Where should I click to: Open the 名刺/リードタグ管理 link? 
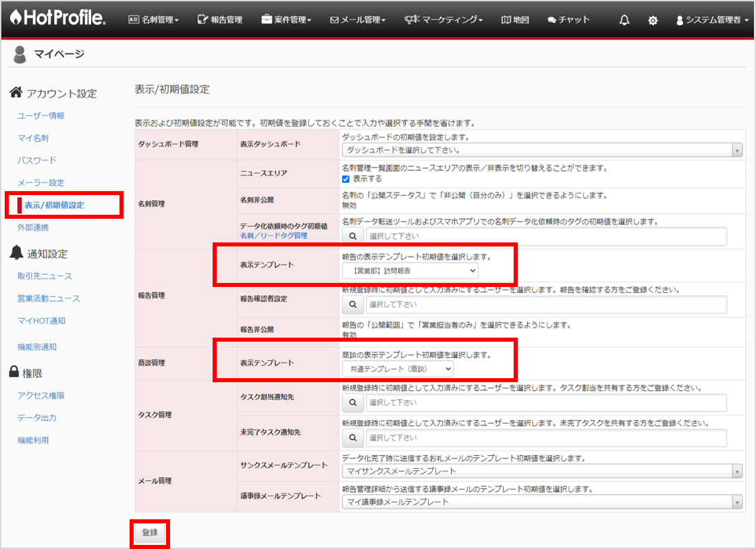point(273,236)
